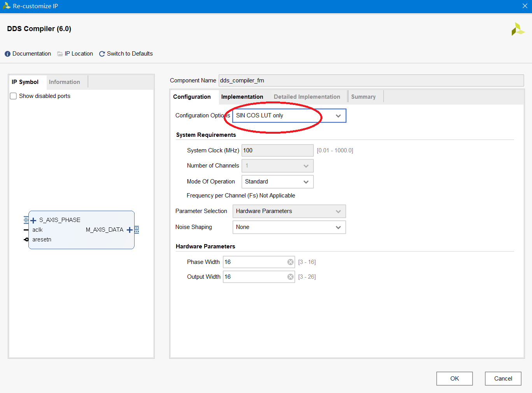Click the DDS Compiler (6.0) title
532x393 pixels.
pyautogui.click(x=39, y=29)
